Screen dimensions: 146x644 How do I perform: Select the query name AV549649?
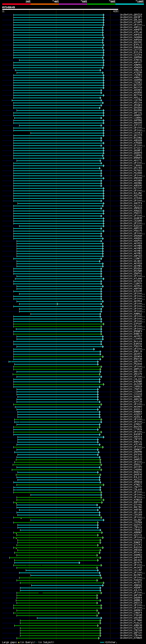pos(8,7)
